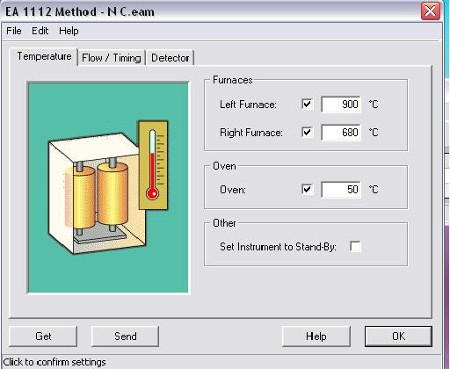Image resolution: width=450 pixels, height=369 pixels.
Task: Click the Oven temperature field showing 50
Action: pos(341,190)
